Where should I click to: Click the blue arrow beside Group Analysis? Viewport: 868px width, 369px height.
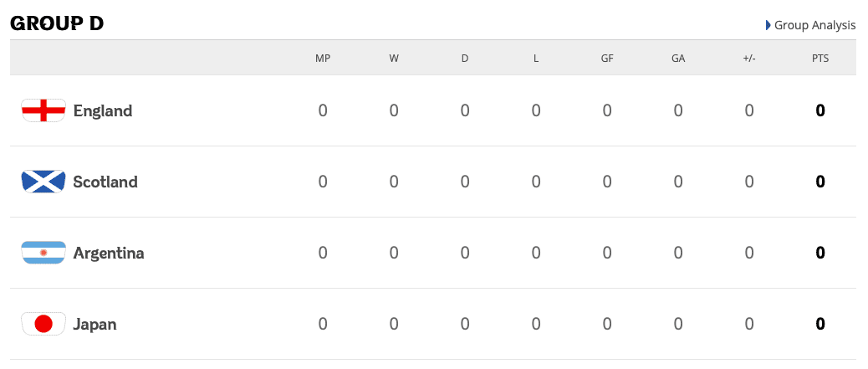click(x=768, y=25)
